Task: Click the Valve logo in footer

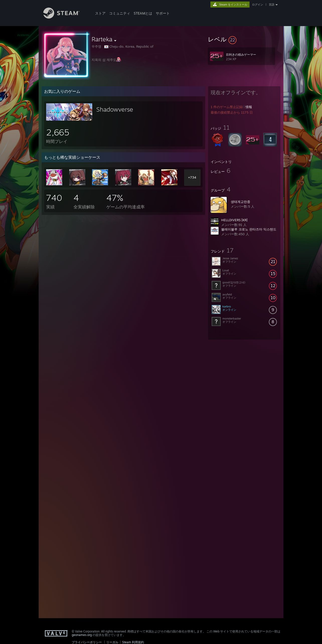Action: tap(56, 633)
